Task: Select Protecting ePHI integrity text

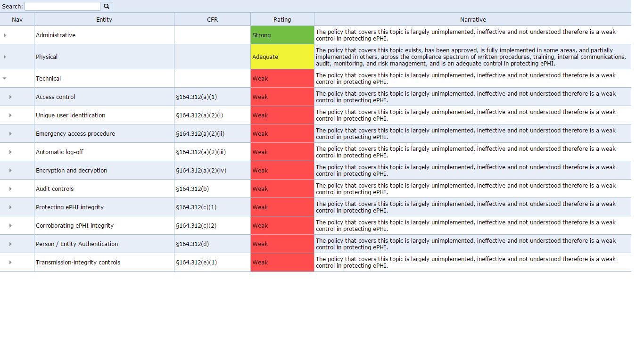Action: coord(70,207)
